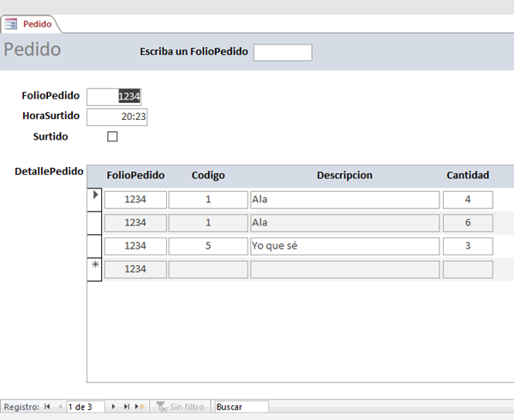The image size is (514, 420).
Task: Click the HoraSurtido field showing 20:23
Action: coord(117,117)
